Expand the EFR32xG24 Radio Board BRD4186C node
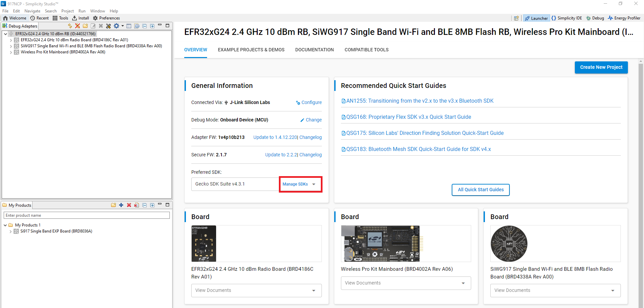 click(11, 40)
